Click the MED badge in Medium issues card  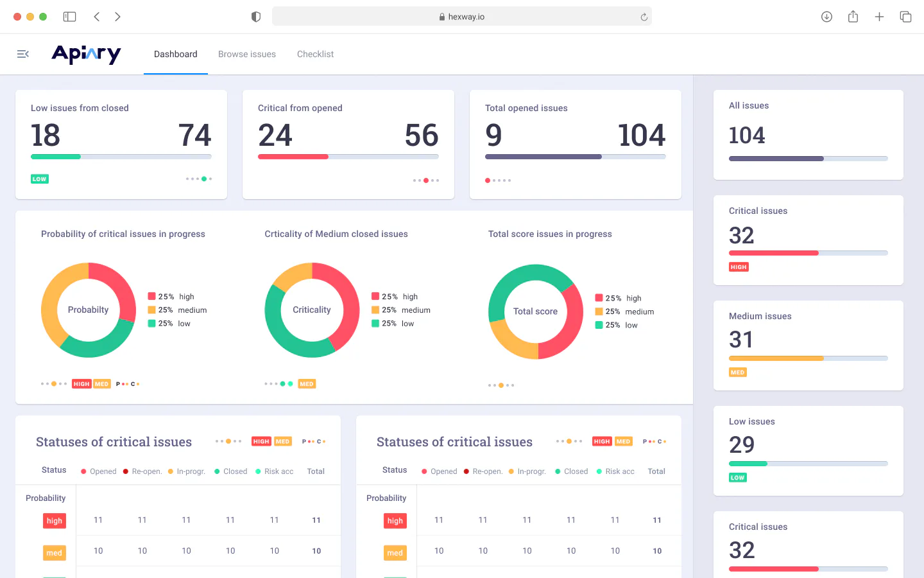(x=738, y=372)
